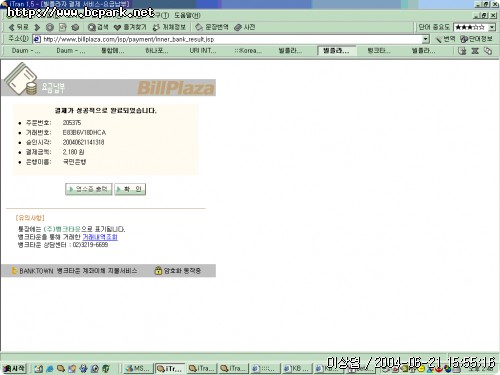Click the 저체정보 toolbar icon
The image size is (500, 375).
pos(169,27)
